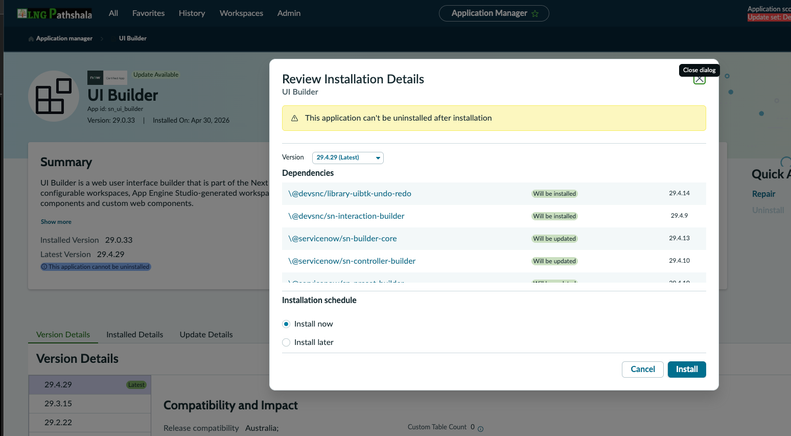Click warning icon in yellow banner
The image size is (791, 436).
coord(295,118)
